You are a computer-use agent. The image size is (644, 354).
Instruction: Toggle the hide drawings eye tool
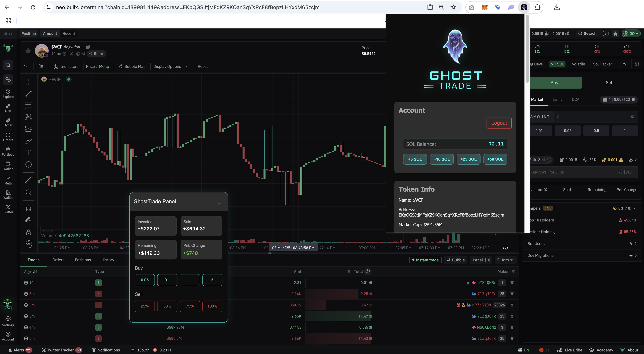[29, 244]
